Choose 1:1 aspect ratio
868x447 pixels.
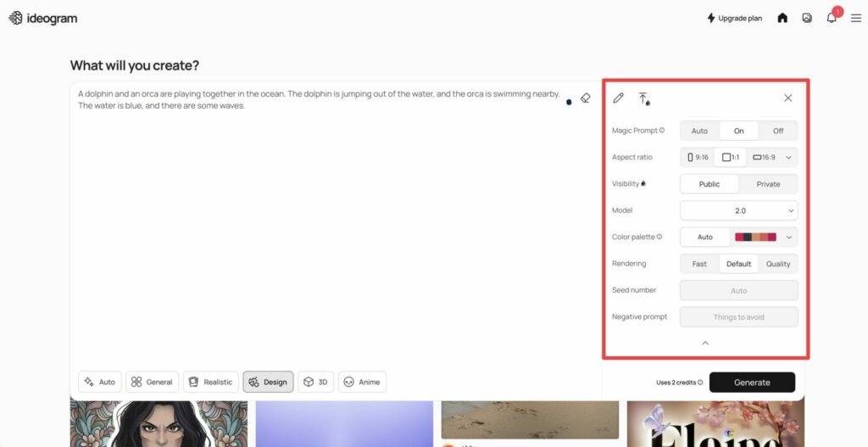(730, 157)
